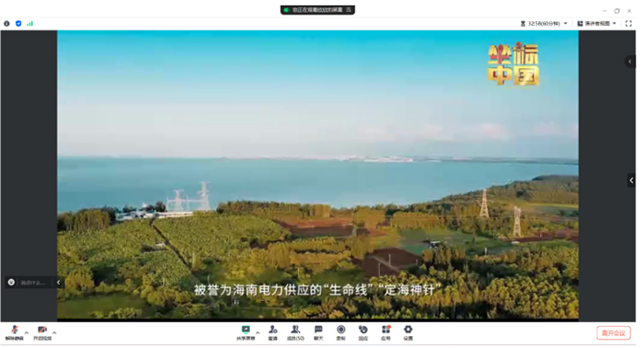644x348 pixels.
Task: Open meeting info icon at top left
Action: 6,24
